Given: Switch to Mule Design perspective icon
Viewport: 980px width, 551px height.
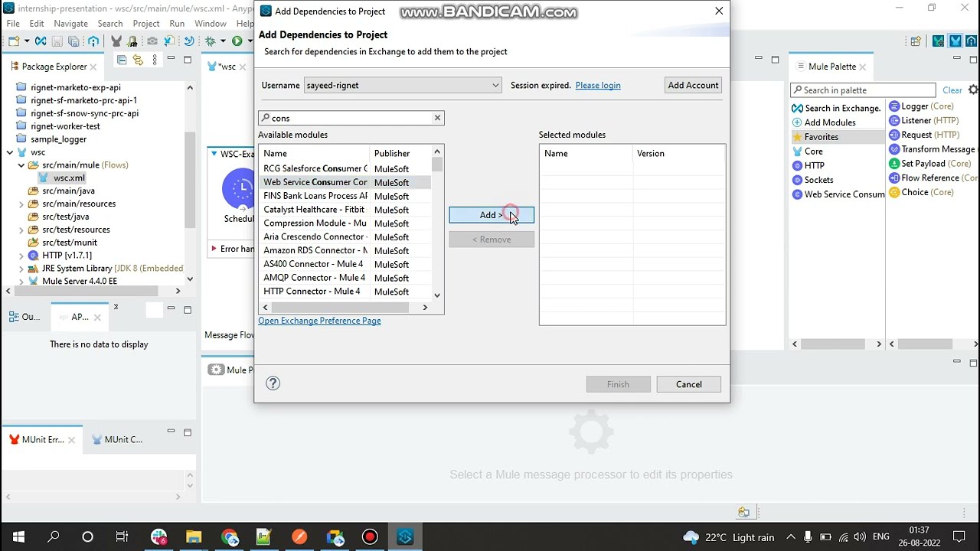Looking at the screenshot, I should pos(955,41).
